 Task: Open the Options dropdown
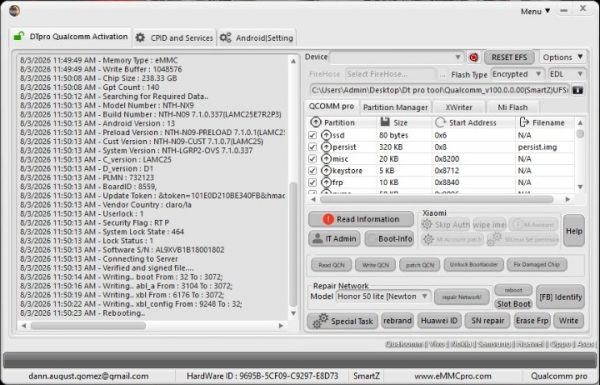coord(562,57)
